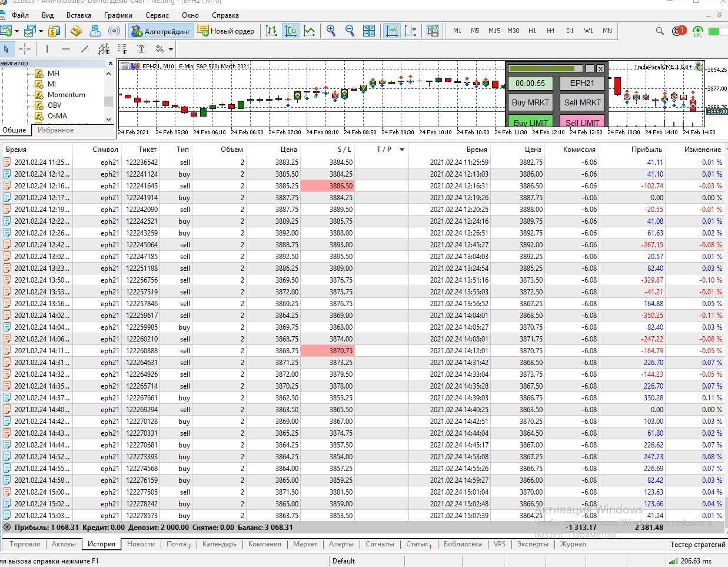Click the expert advisor icon beside TradePanelCME

[x=699, y=67]
